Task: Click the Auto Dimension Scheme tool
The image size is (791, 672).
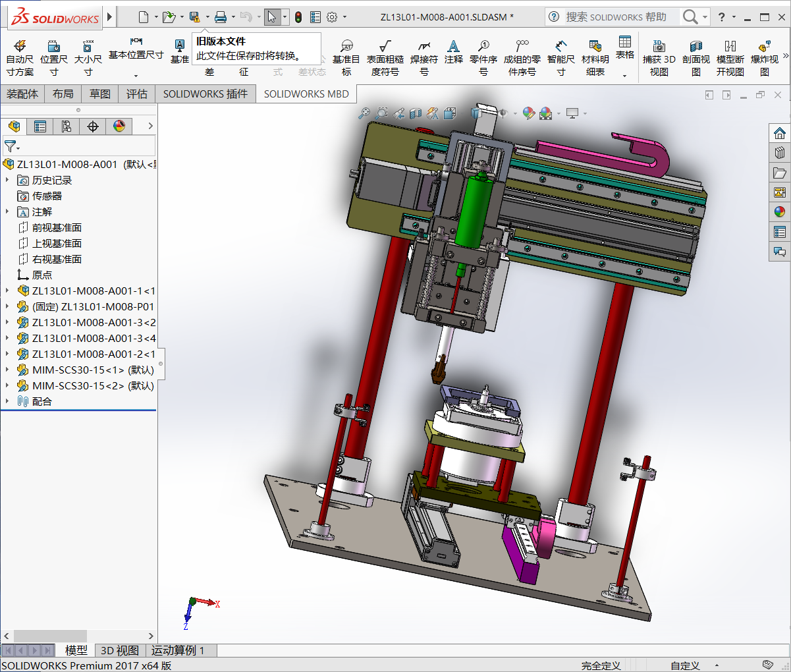Action: (20, 58)
